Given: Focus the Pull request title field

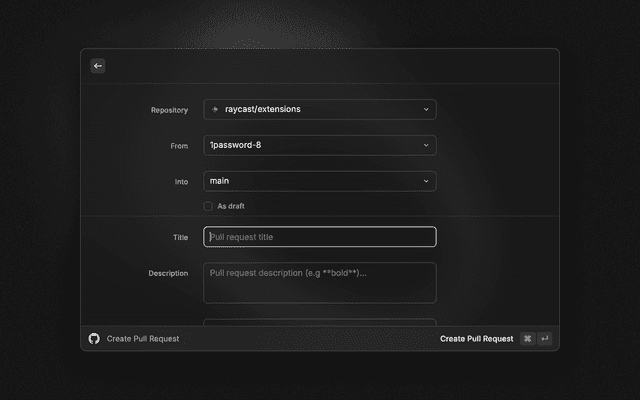Looking at the screenshot, I should pyautogui.click(x=319, y=237).
